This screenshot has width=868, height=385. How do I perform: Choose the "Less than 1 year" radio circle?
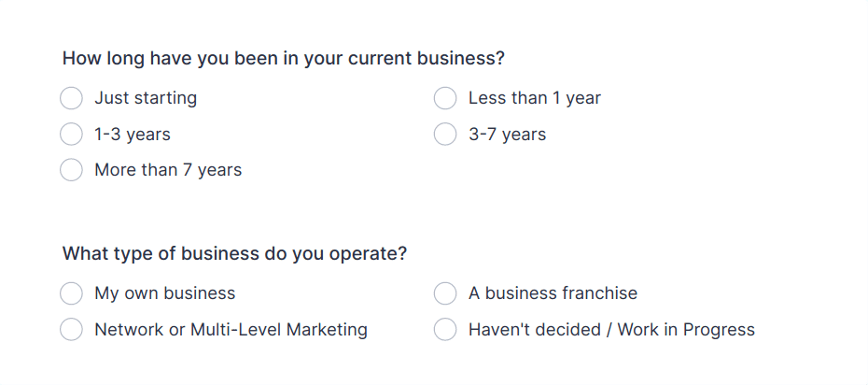click(445, 99)
